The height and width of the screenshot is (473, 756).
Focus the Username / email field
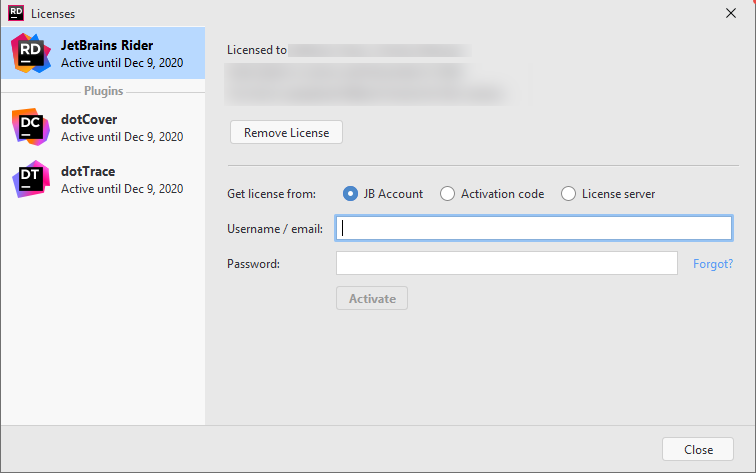pyautogui.click(x=534, y=228)
